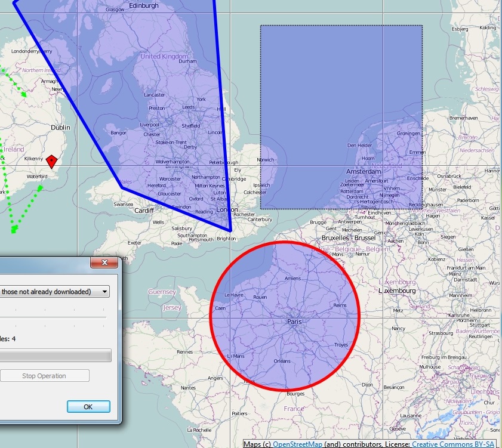Click the Amsterdam label on the map
This screenshot has width=502, height=448.
[364, 172]
